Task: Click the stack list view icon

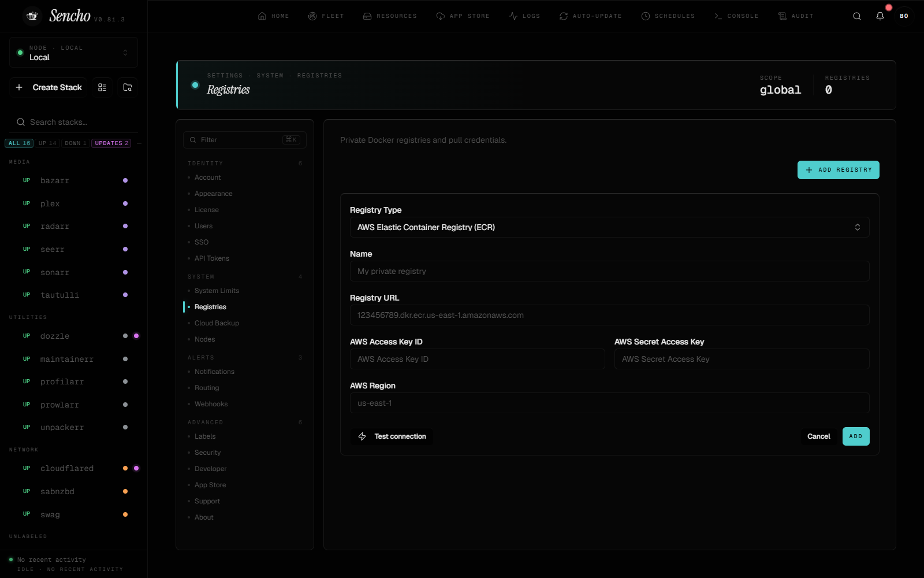Action: [102, 87]
